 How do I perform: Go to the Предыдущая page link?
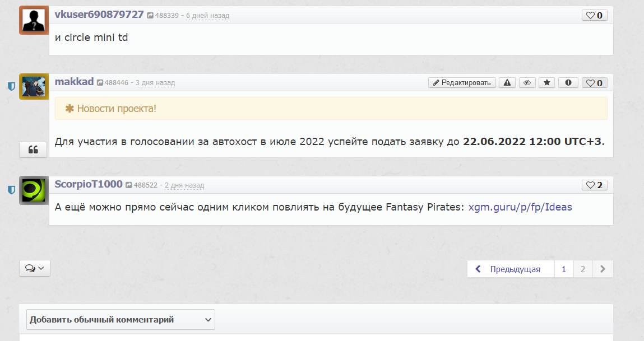click(511, 269)
